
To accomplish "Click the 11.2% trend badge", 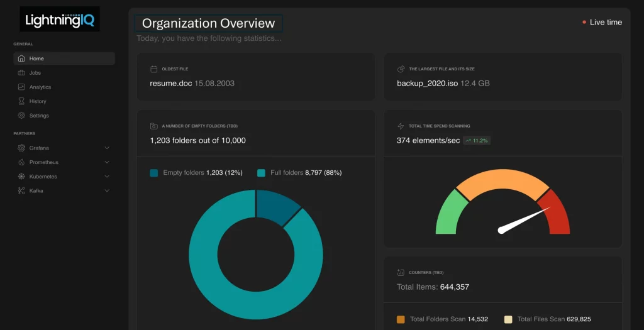I will coord(477,141).
